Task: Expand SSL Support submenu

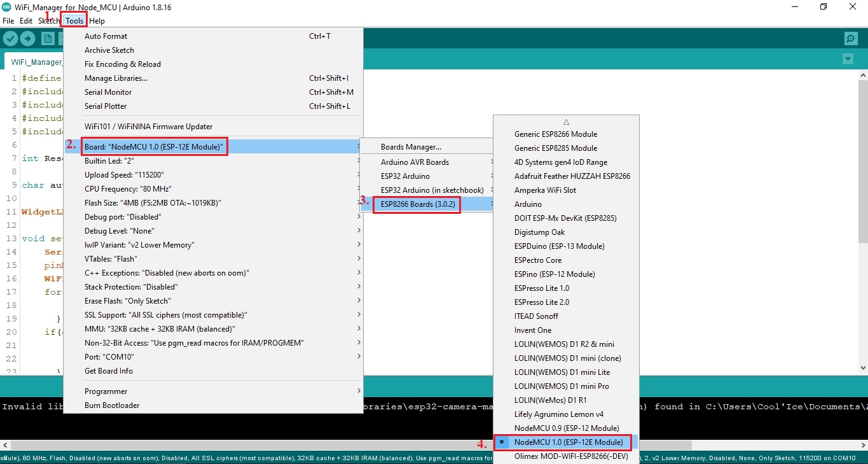Action: 214,315
